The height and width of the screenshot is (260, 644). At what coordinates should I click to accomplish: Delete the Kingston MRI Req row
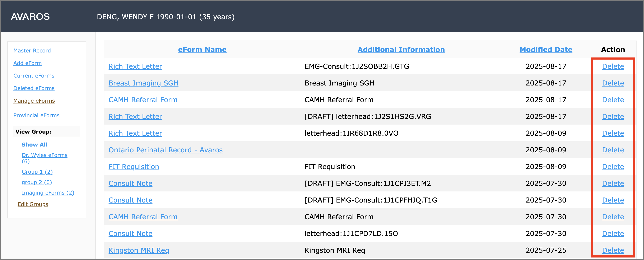(x=613, y=250)
